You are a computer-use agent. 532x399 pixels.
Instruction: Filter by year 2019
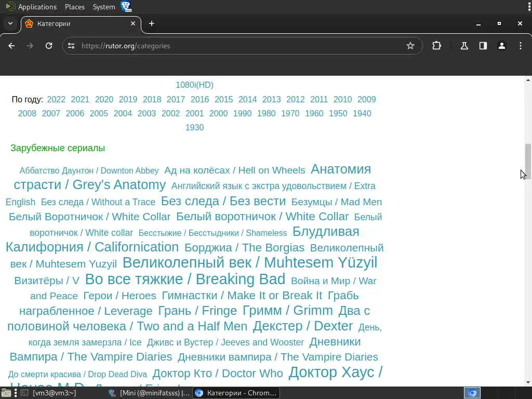[x=128, y=99]
